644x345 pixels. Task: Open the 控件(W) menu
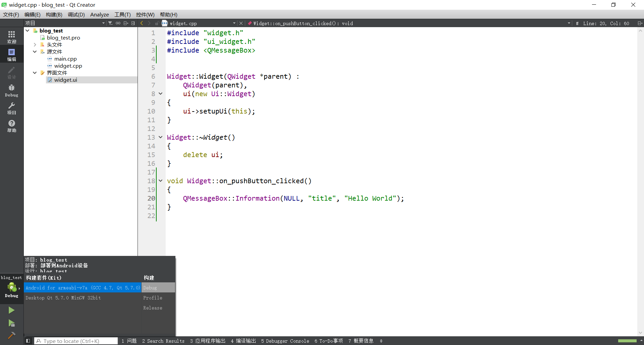145,14
